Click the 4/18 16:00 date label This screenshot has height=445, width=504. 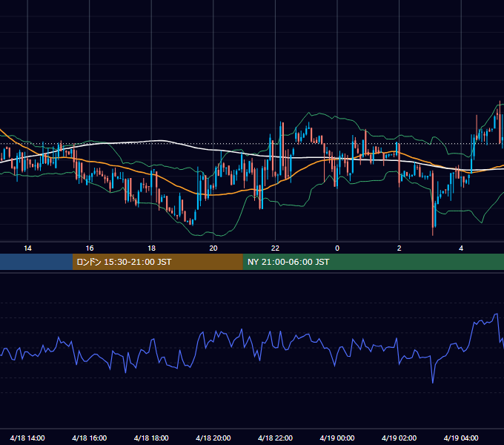tap(90, 438)
